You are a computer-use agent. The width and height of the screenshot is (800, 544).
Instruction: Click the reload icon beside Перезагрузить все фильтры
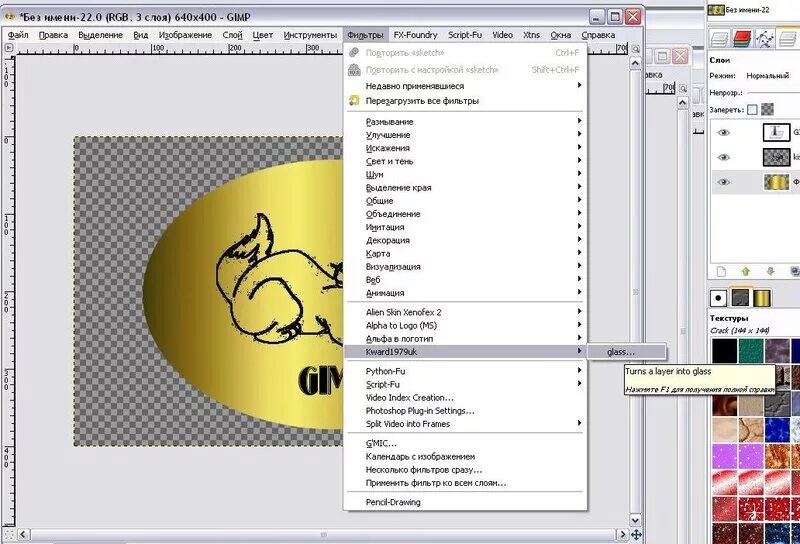pyautogui.click(x=354, y=101)
